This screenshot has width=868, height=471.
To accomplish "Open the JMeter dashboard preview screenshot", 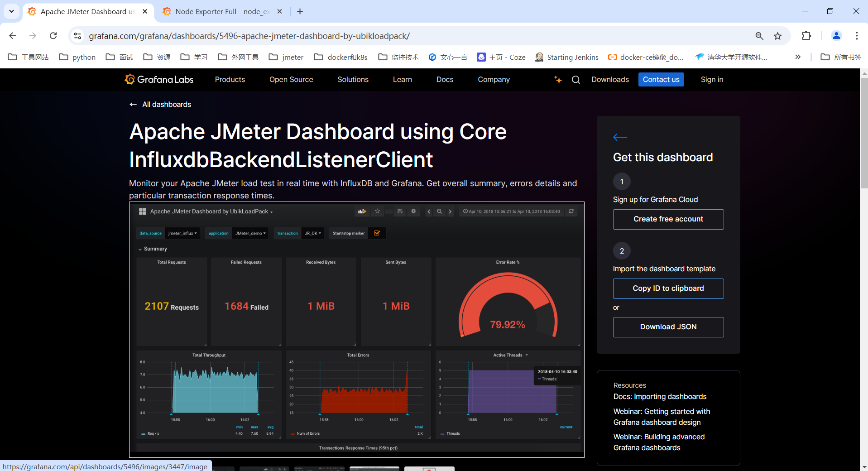I will click(x=357, y=330).
